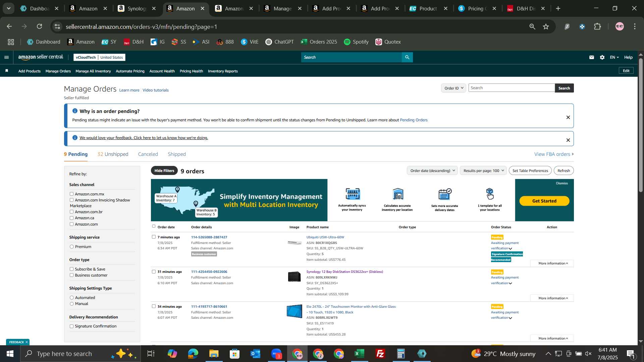Bookmark this page with the star icon
644x362 pixels.
(x=546, y=26)
